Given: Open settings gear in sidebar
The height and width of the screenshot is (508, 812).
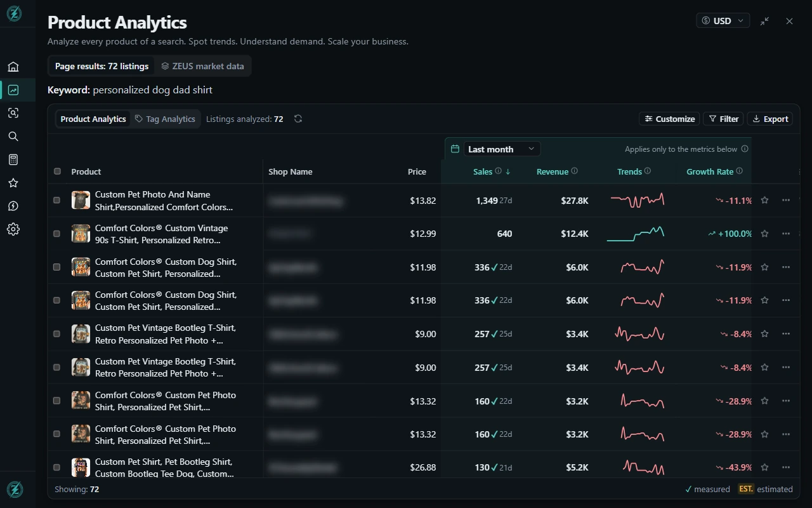Looking at the screenshot, I should [13, 229].
